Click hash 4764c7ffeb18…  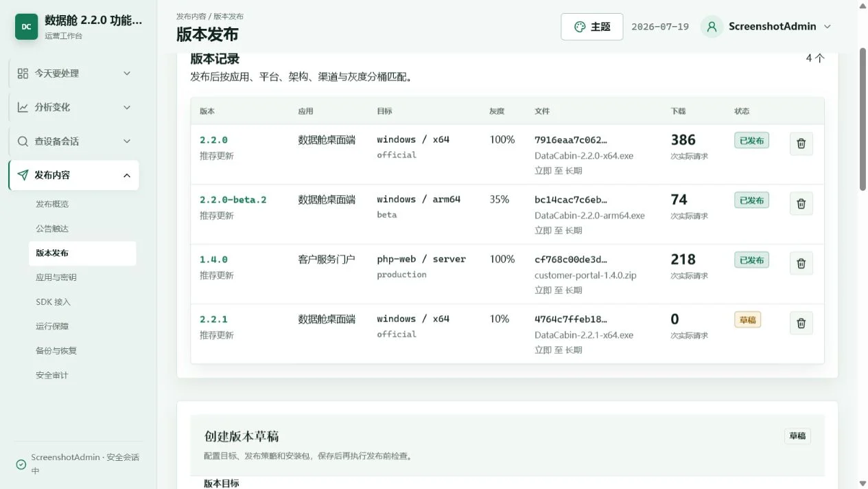(x=571, y=319)
